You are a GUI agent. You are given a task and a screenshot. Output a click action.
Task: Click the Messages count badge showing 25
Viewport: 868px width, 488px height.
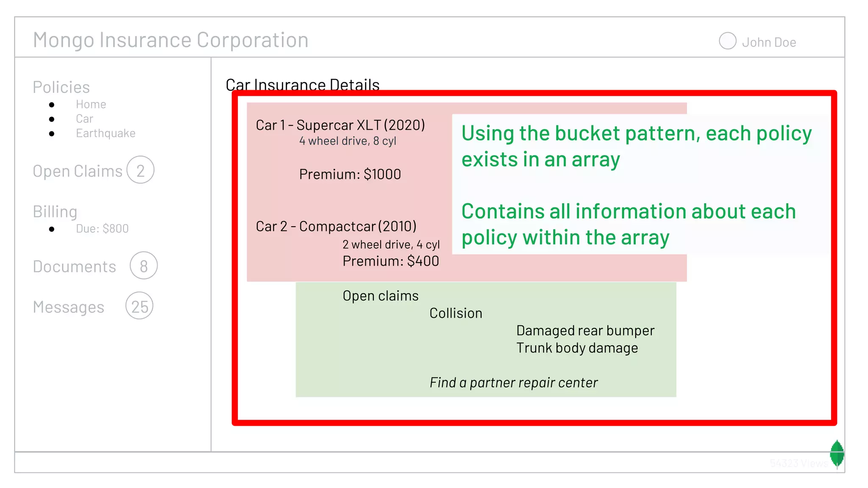point(139,306)
